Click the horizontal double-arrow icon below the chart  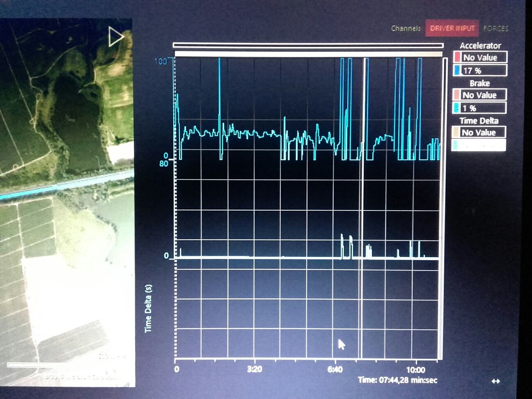pyautogui.click(x=495, y=381)
